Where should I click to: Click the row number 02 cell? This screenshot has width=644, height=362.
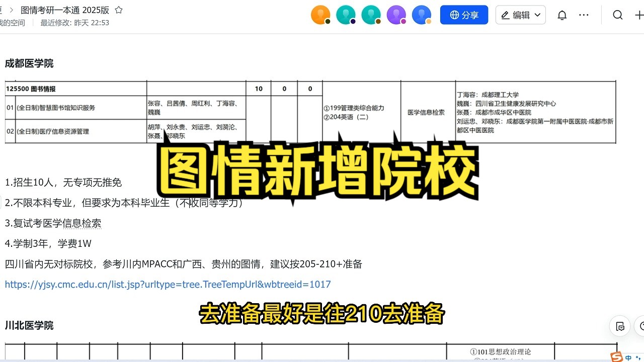coord(10,131)
